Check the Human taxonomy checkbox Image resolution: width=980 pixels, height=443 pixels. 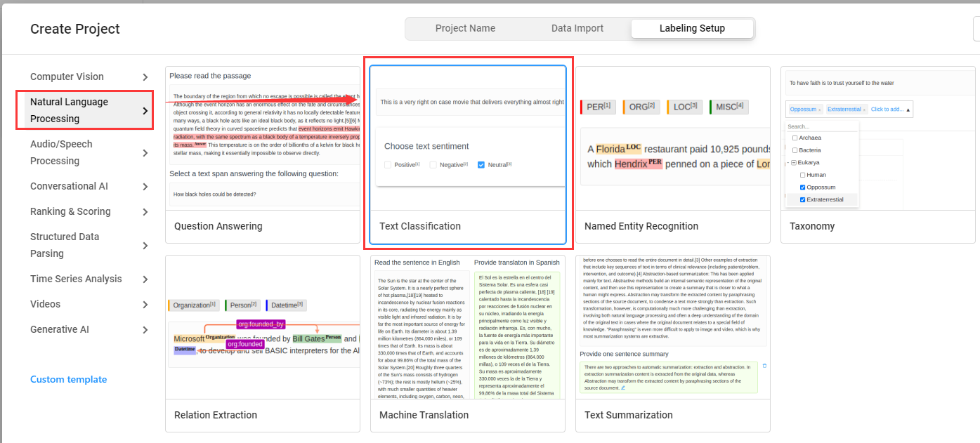(802, 175)
